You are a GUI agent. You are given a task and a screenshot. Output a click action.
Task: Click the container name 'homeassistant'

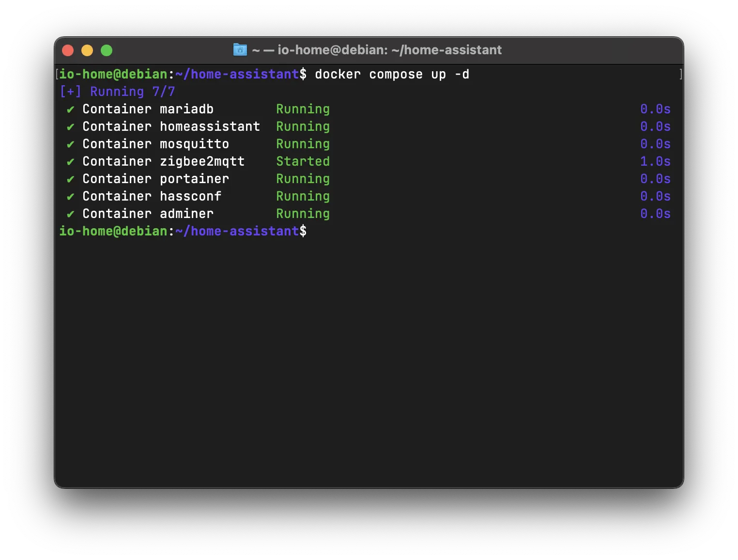(210, 126)
